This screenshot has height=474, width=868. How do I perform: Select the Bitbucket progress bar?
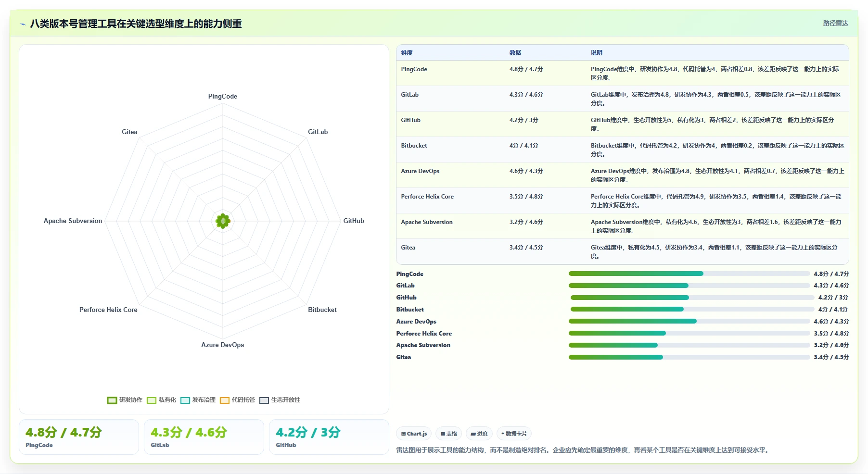click(692, 310)
